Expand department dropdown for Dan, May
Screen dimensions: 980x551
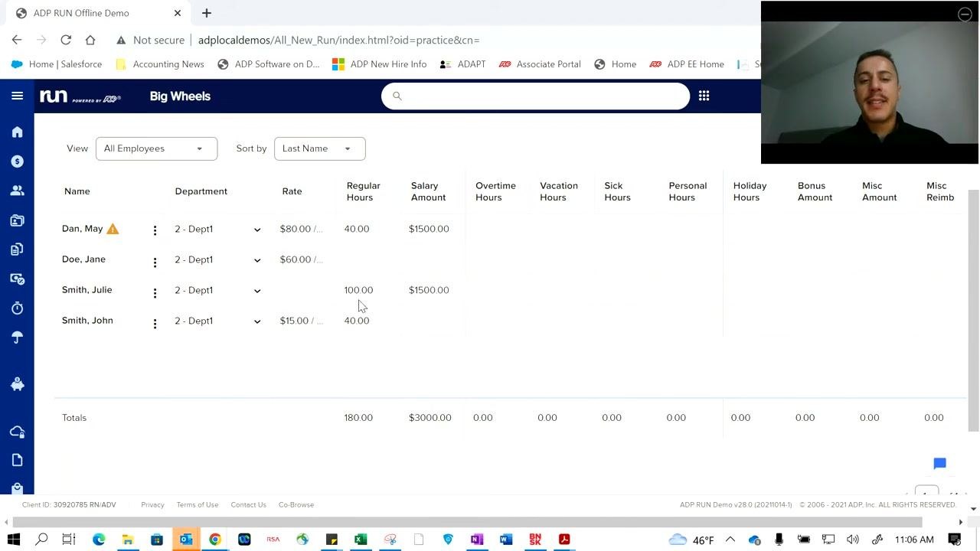click(x=257, y=230)
